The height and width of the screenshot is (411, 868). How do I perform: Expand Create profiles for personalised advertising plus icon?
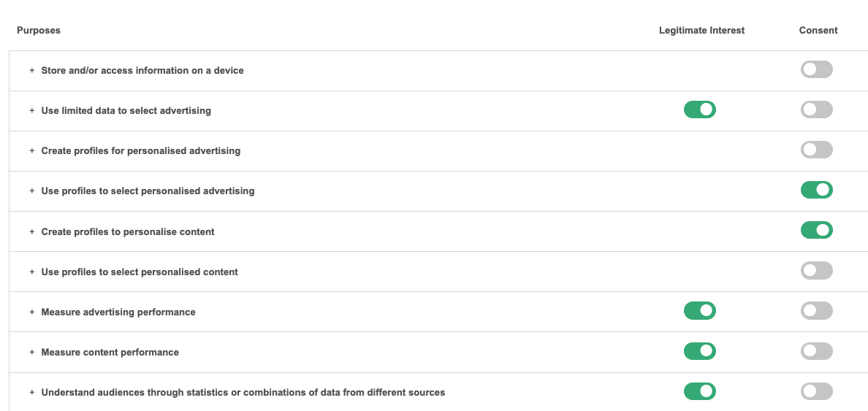[x=31, y=151]
